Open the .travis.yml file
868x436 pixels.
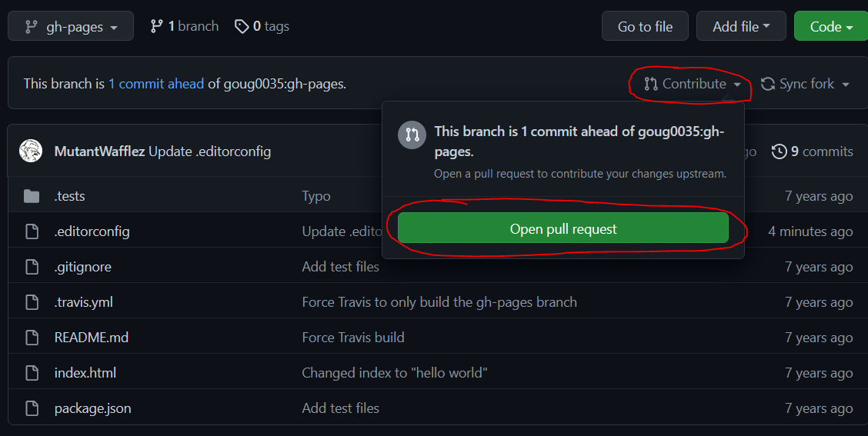[84, 302]
